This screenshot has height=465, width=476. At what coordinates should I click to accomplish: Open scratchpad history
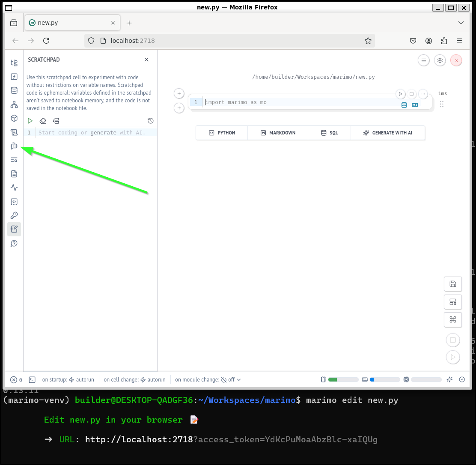[x=150, y=121]
